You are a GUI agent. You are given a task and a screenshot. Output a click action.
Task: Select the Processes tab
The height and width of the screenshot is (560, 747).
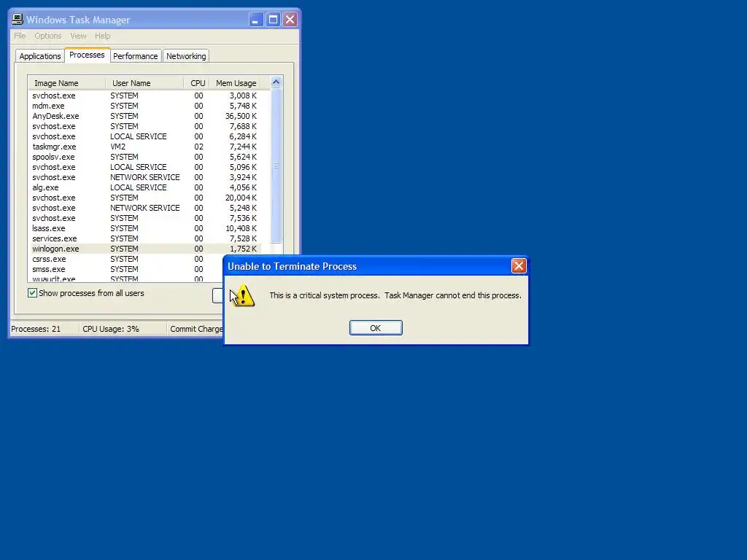[x=87, y=55]
